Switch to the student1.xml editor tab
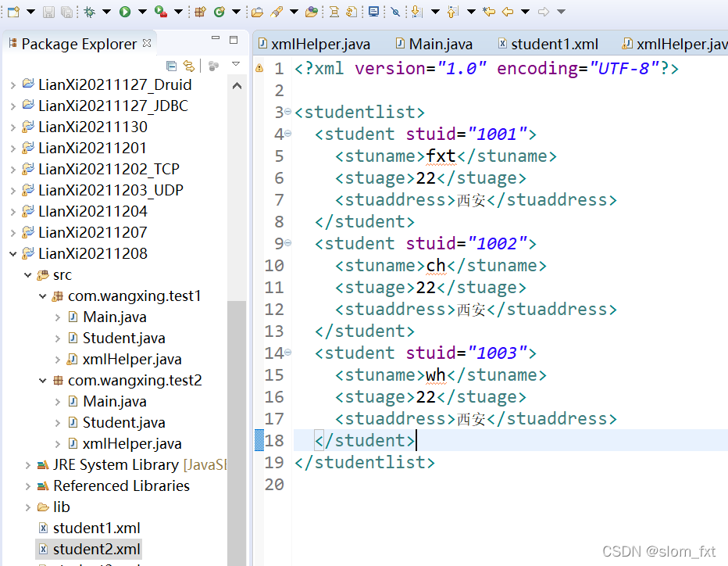 (549, 44)
